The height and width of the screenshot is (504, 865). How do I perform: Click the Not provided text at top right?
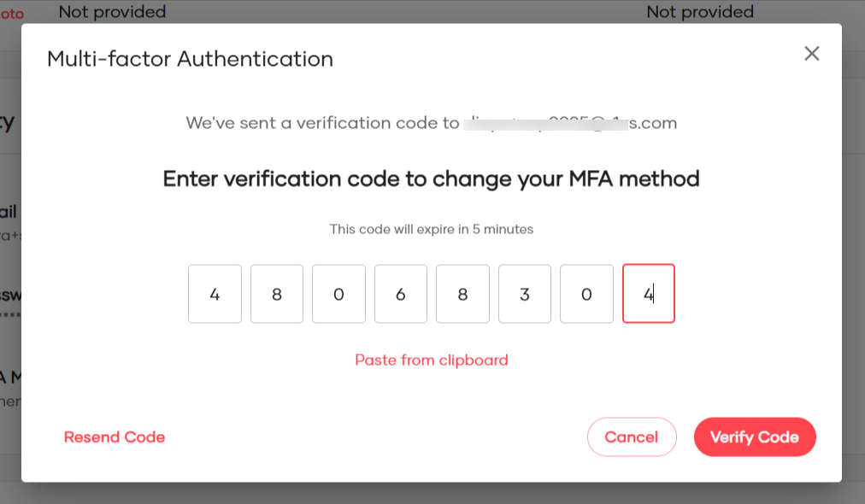coord(700,12)
